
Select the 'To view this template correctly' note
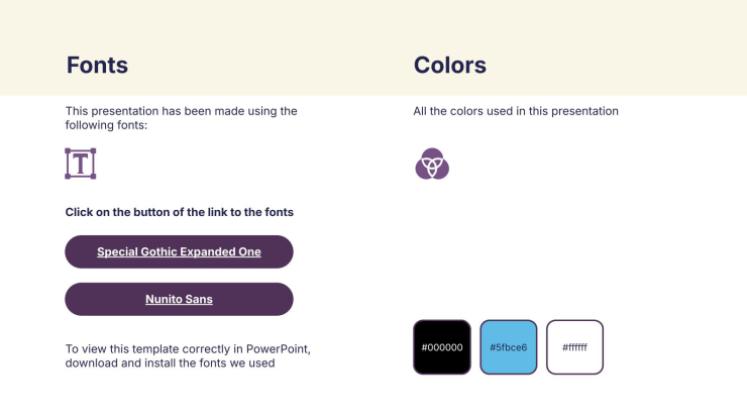[188, 356]
